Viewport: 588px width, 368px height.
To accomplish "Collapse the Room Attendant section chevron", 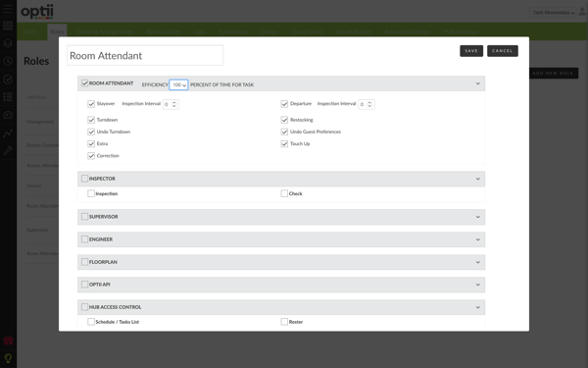I will tap(478, 83).
